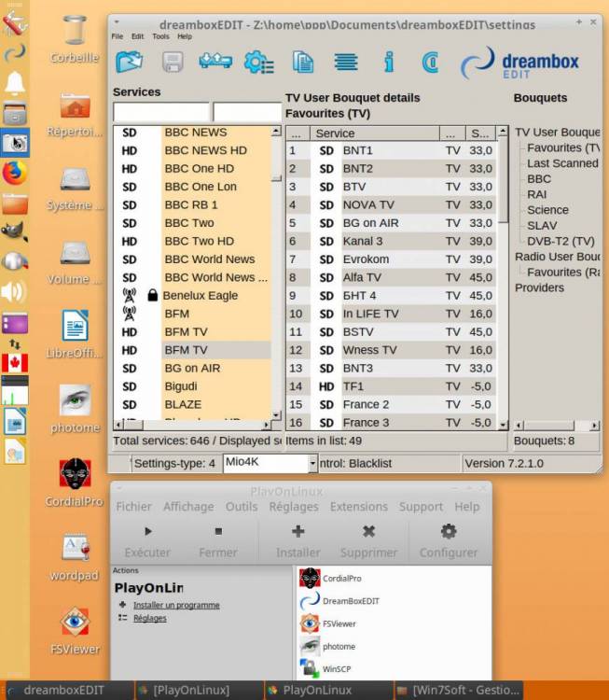
Task: Select BBC One HD in Services list
Action: [x=192, y=169]
